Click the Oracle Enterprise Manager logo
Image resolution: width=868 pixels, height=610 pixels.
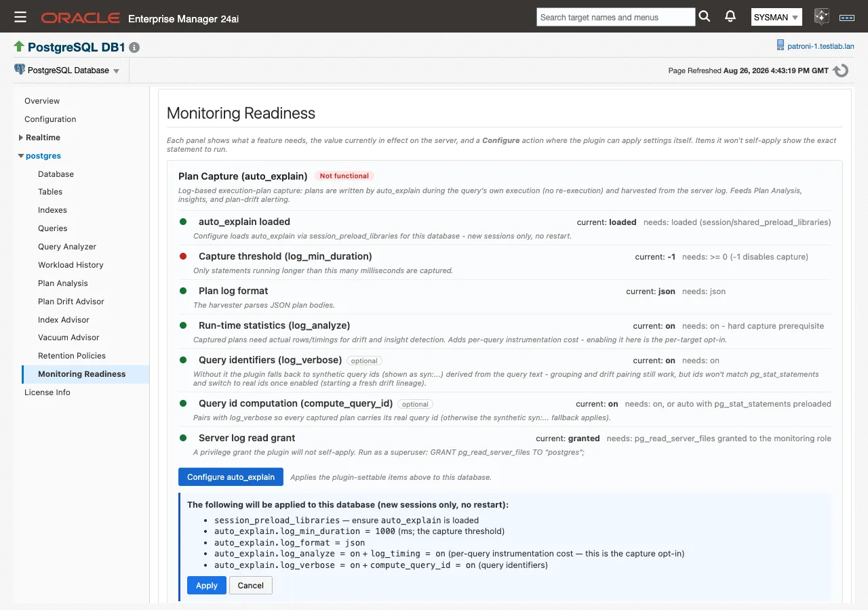click(81, 18)
